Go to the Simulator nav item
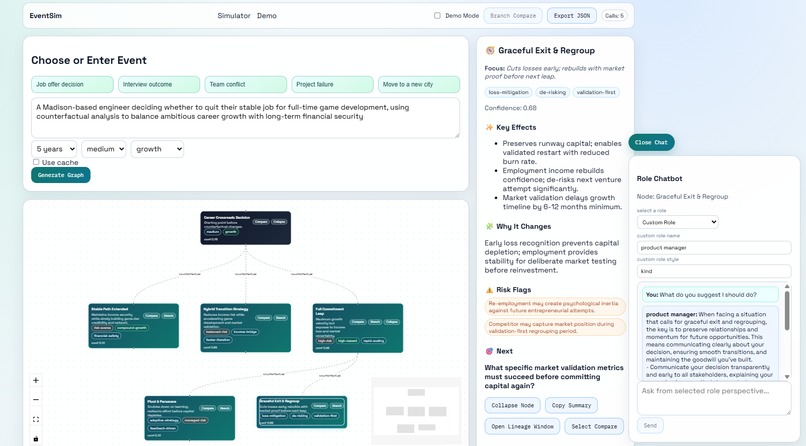This screenshot has height=446, width=806. [234, 16]
